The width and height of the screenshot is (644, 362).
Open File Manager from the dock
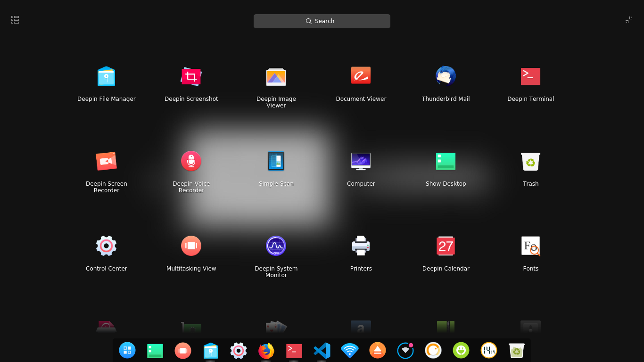pos(211,351)
